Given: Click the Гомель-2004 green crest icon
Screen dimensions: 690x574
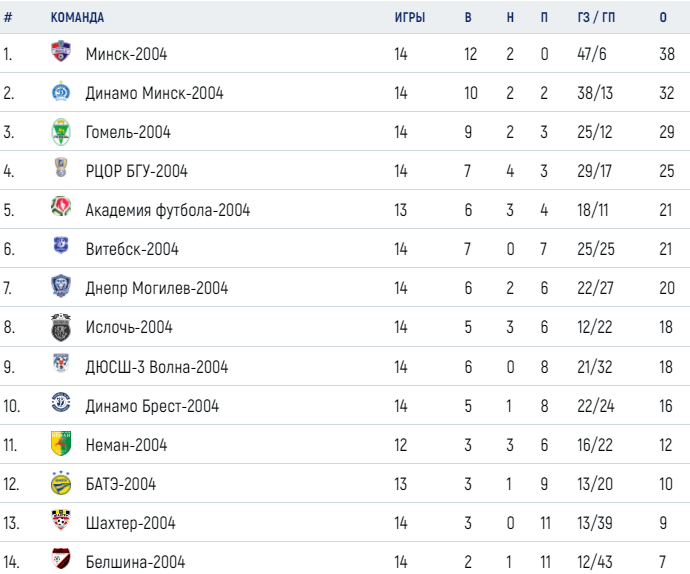Looking at the screenshot, I should pyautogui.click(x=61, y=132).
